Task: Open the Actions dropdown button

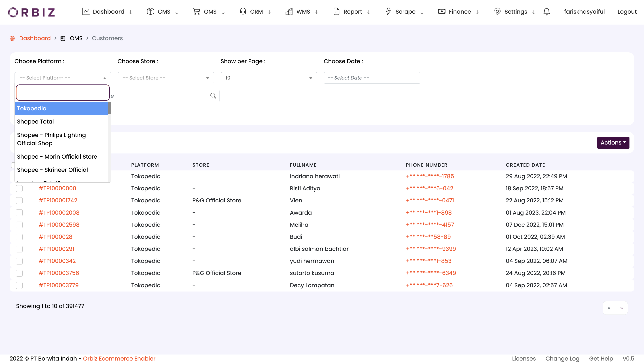Action: click(x=613, y=143)
